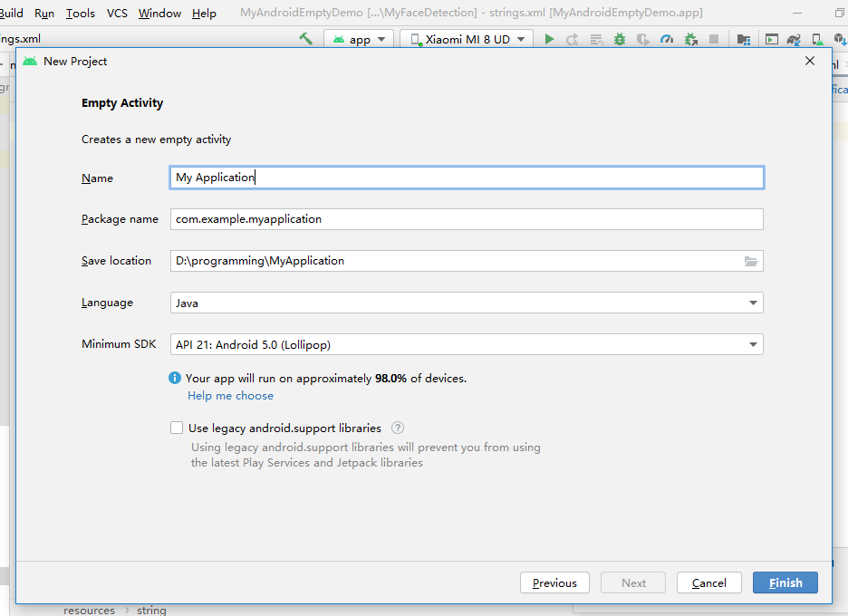The height and width of the screenshot is (616, 848).
Task: Open Project Structure folder icon in toolbar
Action: tap(744, 40)
